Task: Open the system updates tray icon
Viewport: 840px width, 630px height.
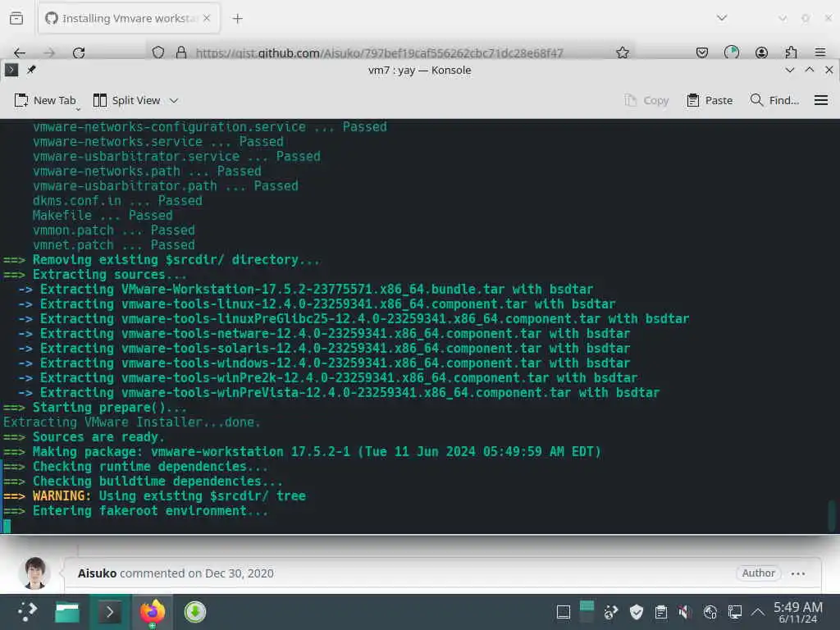Action: point(610,612)
